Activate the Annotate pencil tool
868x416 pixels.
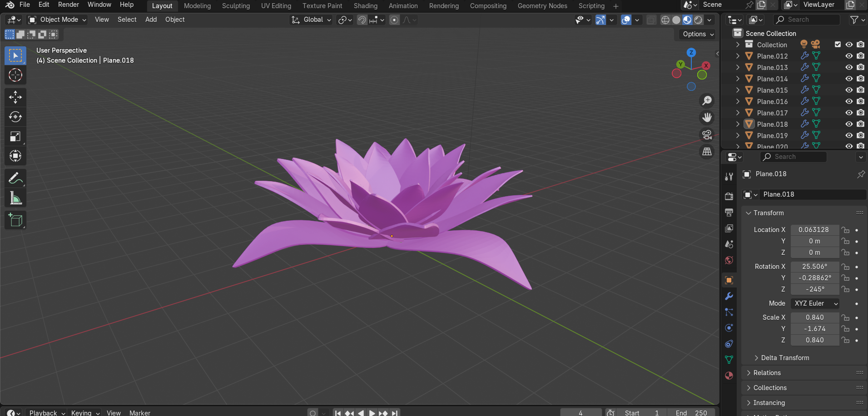tap(15, 178)
